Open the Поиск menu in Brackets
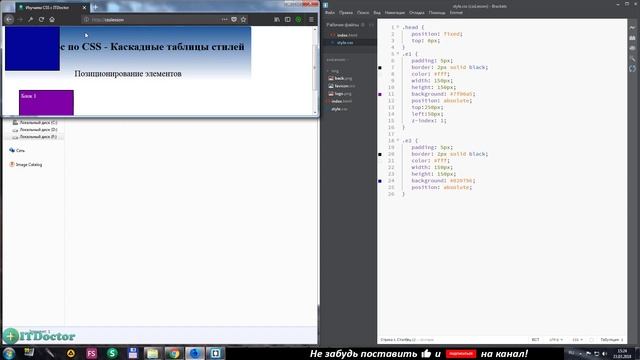640x360 pixels. [x=363, y=13]
